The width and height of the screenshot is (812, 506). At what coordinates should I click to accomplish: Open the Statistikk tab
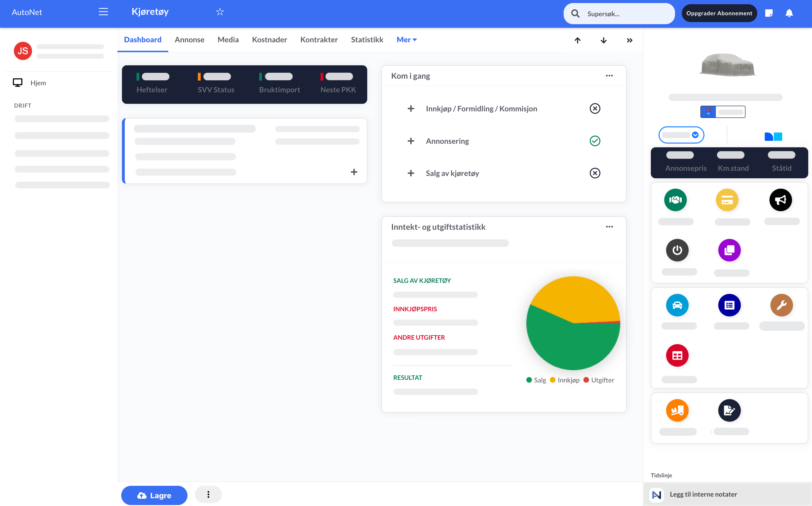click(x=367, y=40)
